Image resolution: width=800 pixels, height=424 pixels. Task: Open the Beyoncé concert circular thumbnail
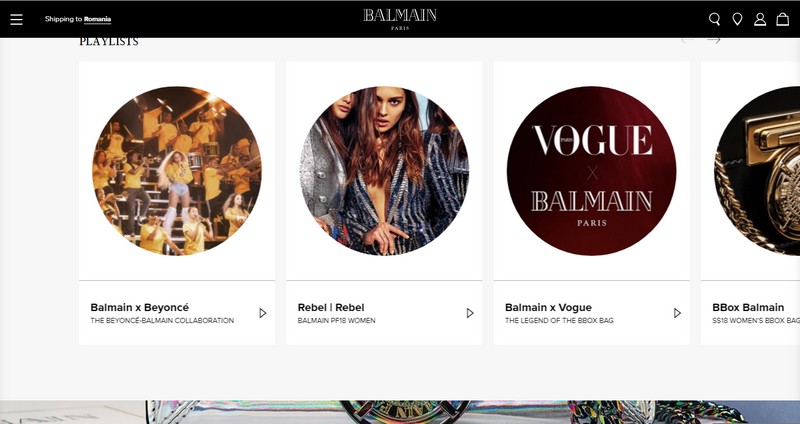click(177, 170)
